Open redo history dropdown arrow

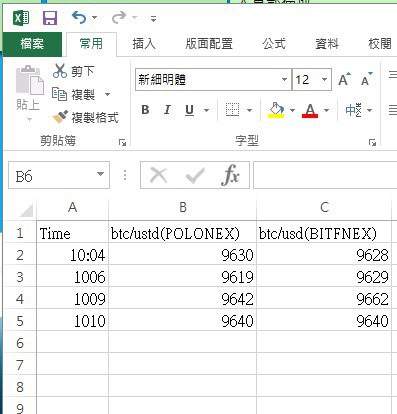[134, 17]
